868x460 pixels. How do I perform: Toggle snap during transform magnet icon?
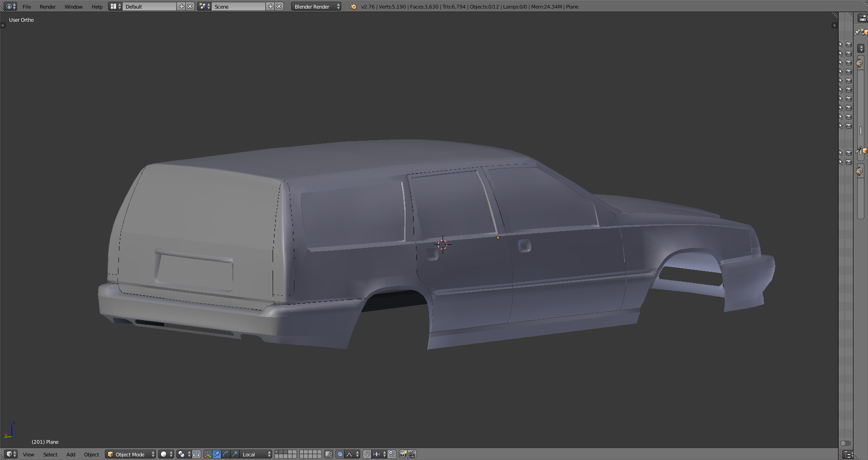tap(367, 454)
